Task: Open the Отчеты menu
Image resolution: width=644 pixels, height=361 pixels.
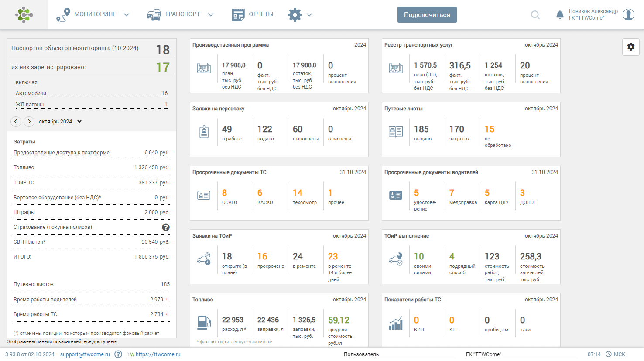Action: point(261,14)
